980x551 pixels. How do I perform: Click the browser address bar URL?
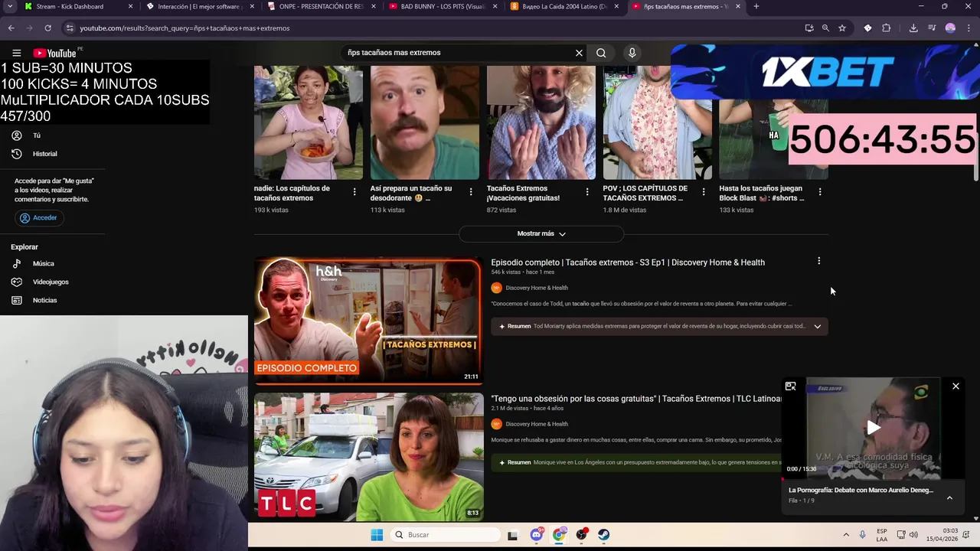tap(185, 28)
